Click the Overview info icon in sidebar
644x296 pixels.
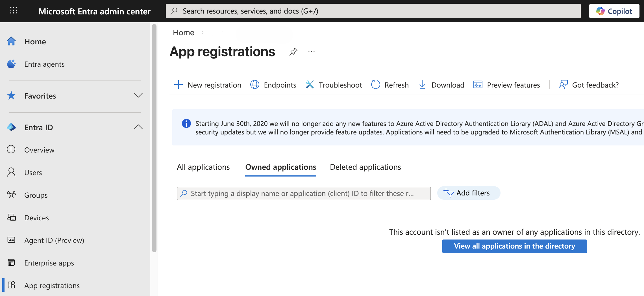tap(11, 149)
